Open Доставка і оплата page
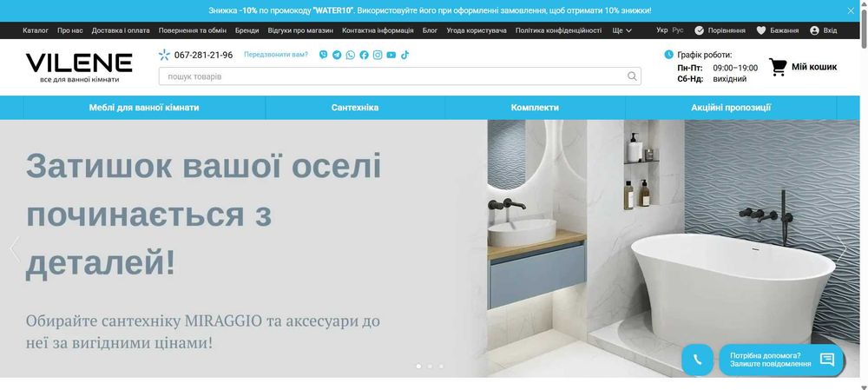The height and width of the screenshot is (390, 868). [x=121, y=30]
